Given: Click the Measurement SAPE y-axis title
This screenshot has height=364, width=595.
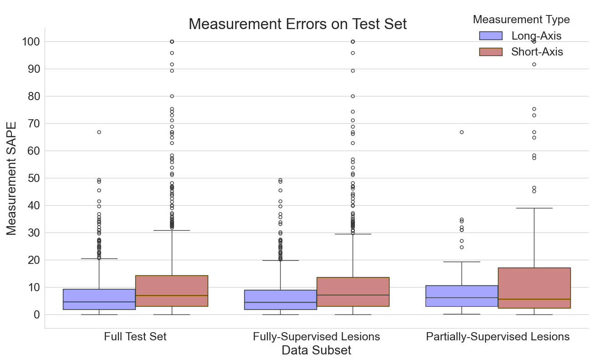Looking at the screenshot, I should click(x=12, y=178).
